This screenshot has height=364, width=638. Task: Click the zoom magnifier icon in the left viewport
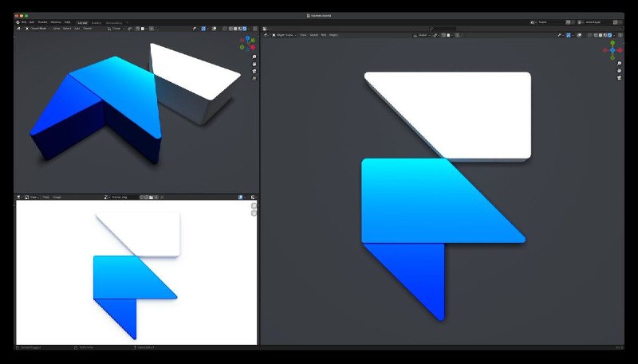point(254,57)
